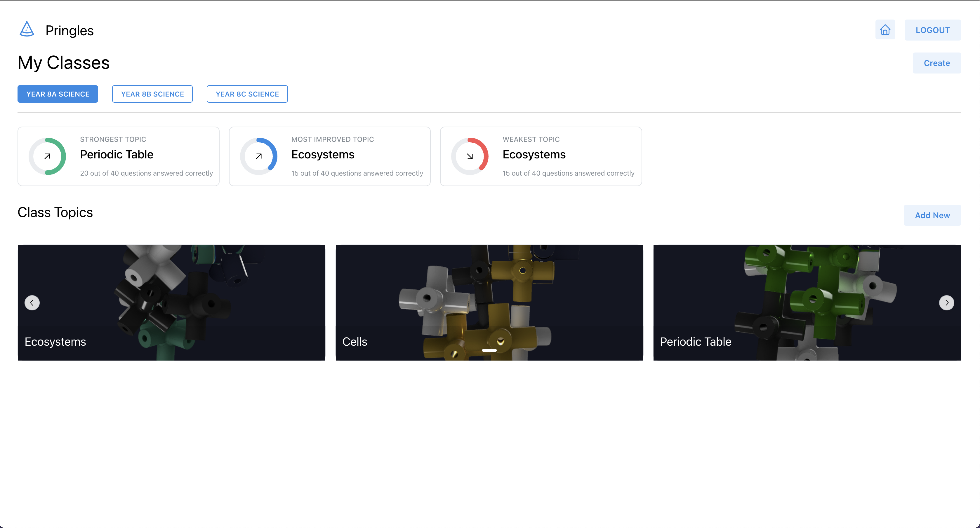Select the Year 8A Science tab
This screenshot has height=528, width=980.
coord(58,94)
